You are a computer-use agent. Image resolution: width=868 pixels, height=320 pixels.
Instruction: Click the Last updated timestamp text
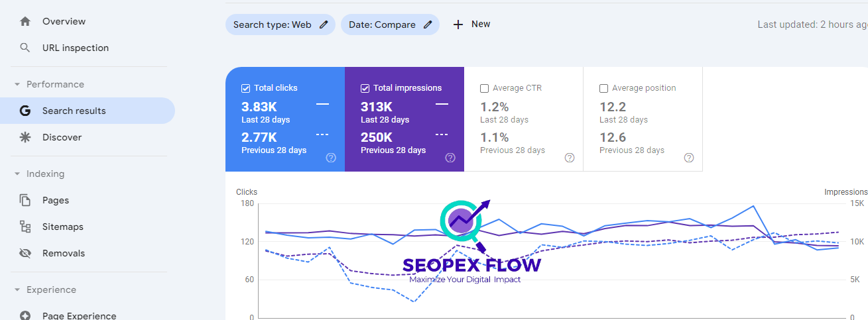(813, 25)
